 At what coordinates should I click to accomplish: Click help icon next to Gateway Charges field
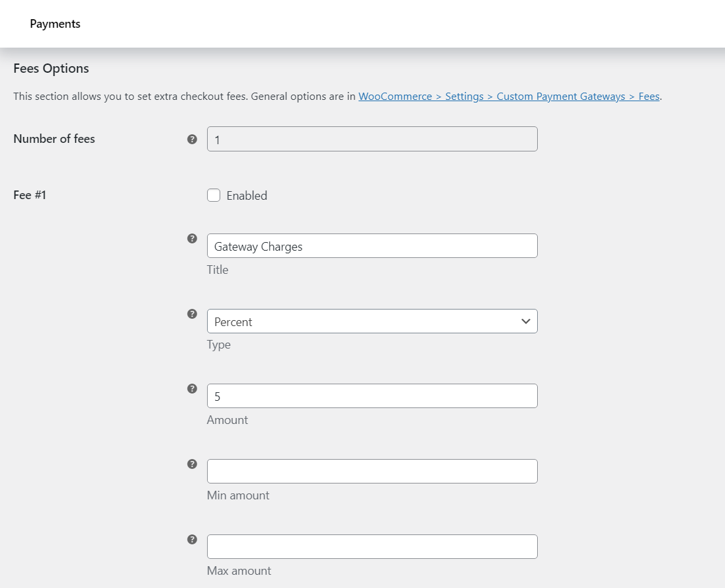click(192, 239)
